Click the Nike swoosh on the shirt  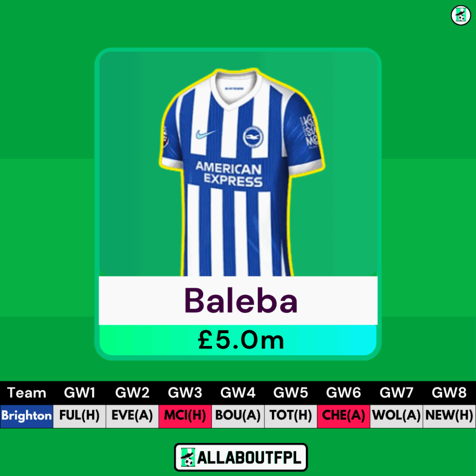pyautogui.click(x=205, y=134)
